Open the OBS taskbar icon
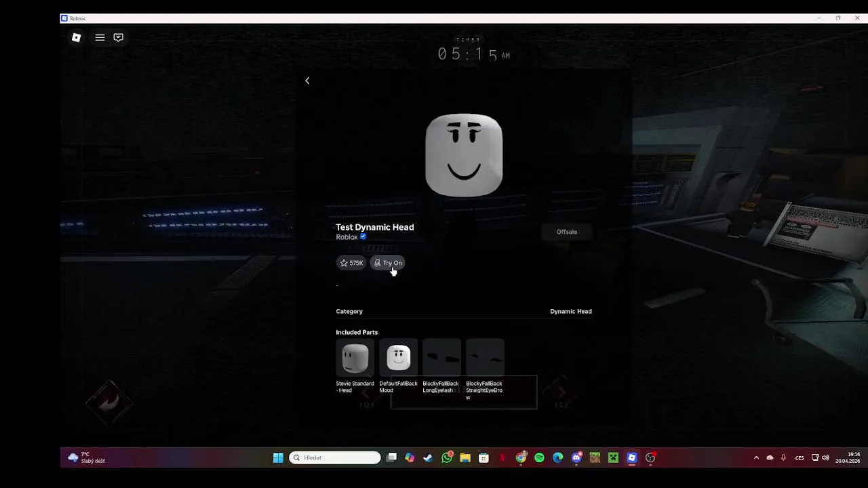The width and height of the screenshot is (868, 488). pyautogui.click(x=650, y=457)
